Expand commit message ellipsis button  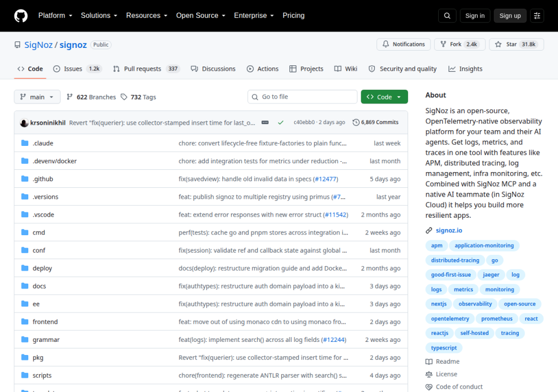click(265, 122)
